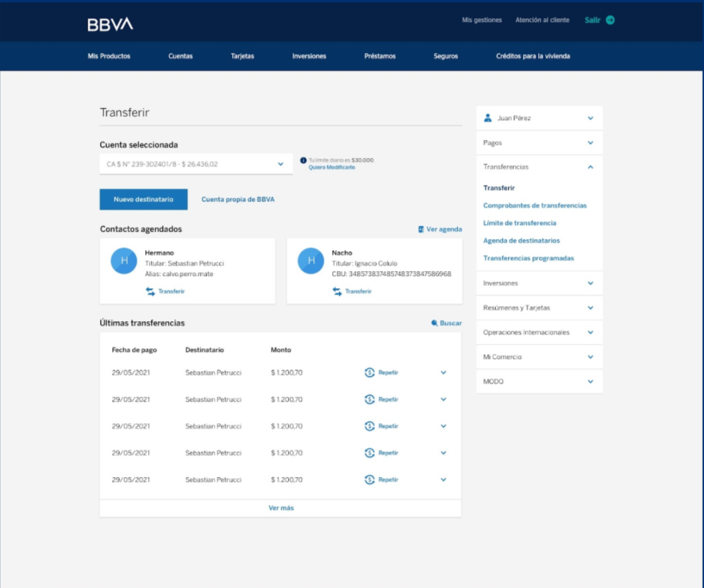704x588 pixels.
Task: Open the Inversiones top menu
Action: tap(309, 56)
